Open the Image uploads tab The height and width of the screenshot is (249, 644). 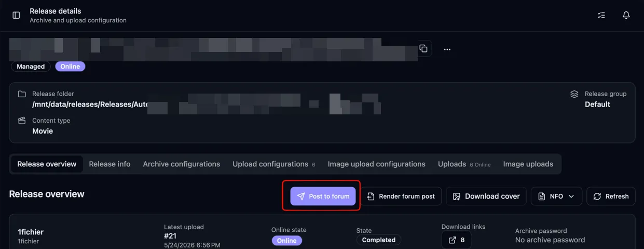(528, 164)
